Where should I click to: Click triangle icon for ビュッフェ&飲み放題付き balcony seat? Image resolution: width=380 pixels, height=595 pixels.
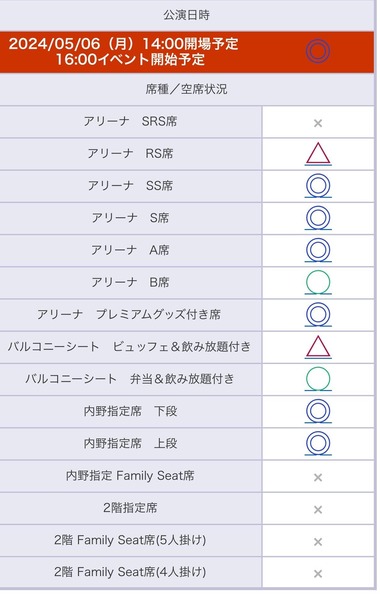pyautogui.click(x=318, y=347)
